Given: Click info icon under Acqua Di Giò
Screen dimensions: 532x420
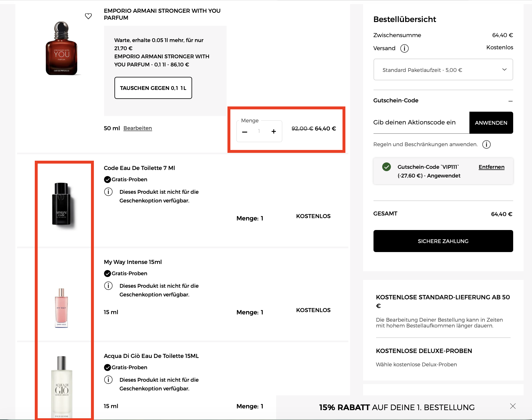Looking at the screenshot, I should (x=108, y=380).
